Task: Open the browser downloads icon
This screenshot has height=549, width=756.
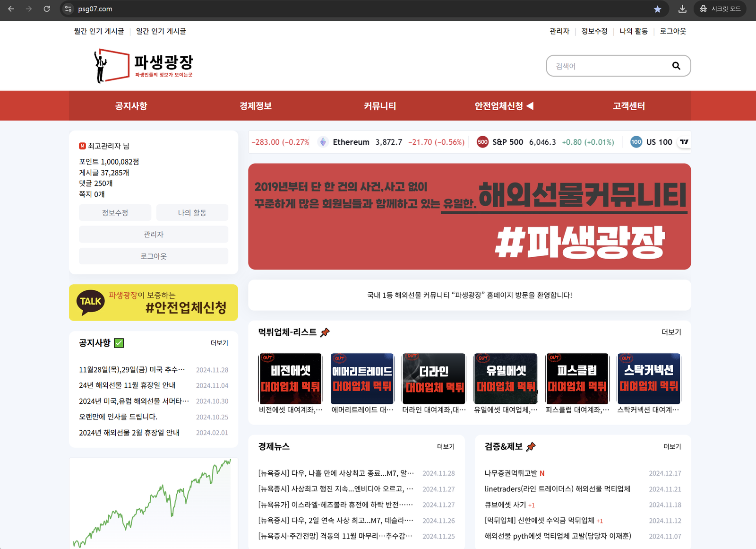Action: (682, 9)
